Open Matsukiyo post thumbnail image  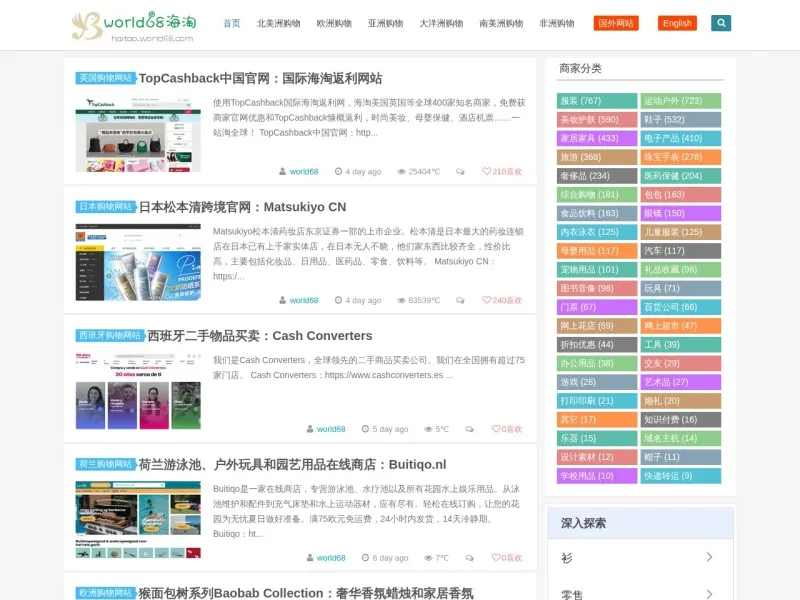click(x=138, y=262)
